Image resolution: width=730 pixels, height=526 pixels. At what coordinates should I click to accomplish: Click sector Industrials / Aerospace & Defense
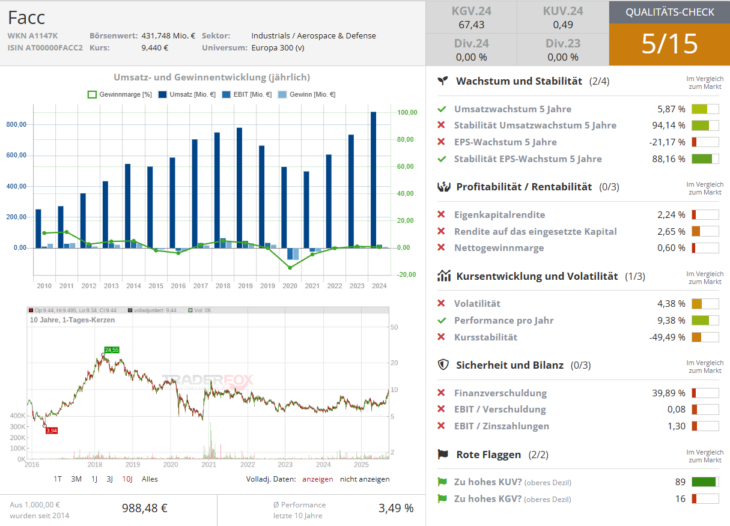(x=313, y=36)
